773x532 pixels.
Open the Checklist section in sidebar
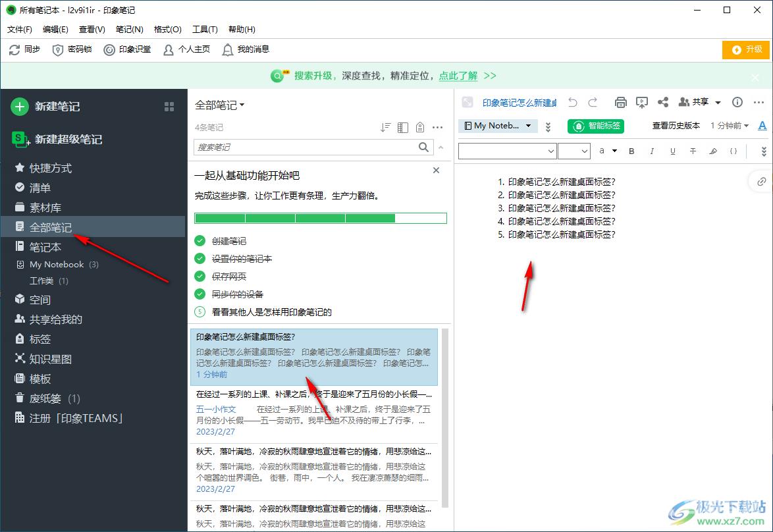click(93, 188)
